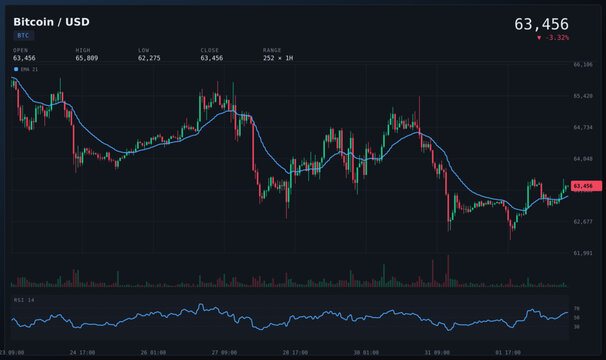Click the RSI 30 level label

pos(577,327)
